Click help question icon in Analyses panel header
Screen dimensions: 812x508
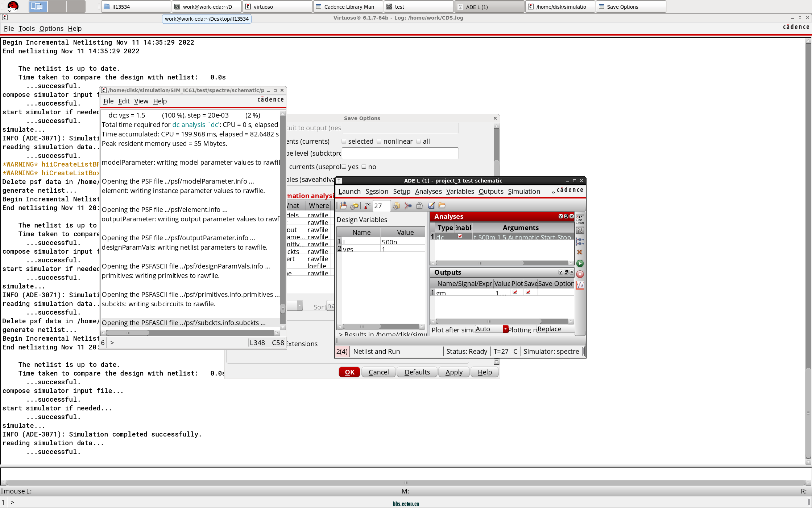[561, 216]
